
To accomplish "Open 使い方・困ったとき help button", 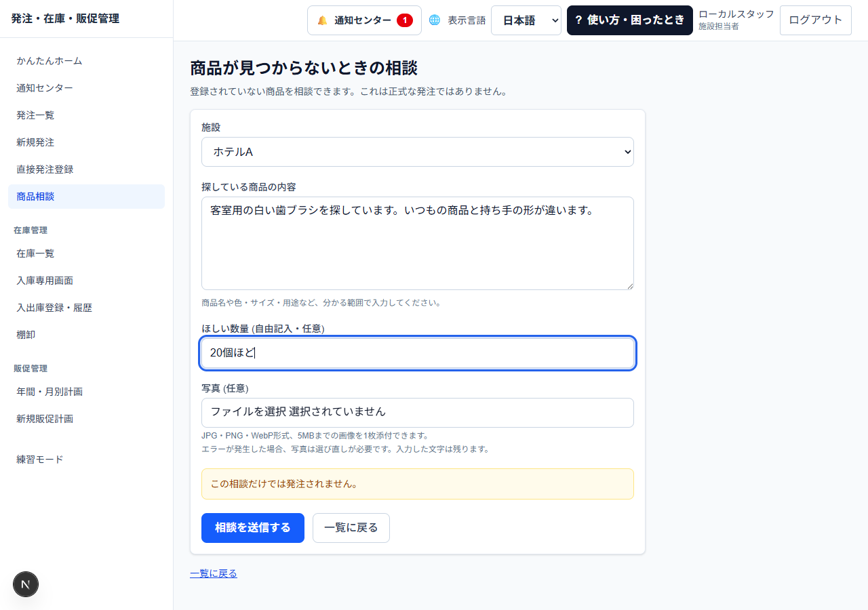I will click(x=630, y=20).
